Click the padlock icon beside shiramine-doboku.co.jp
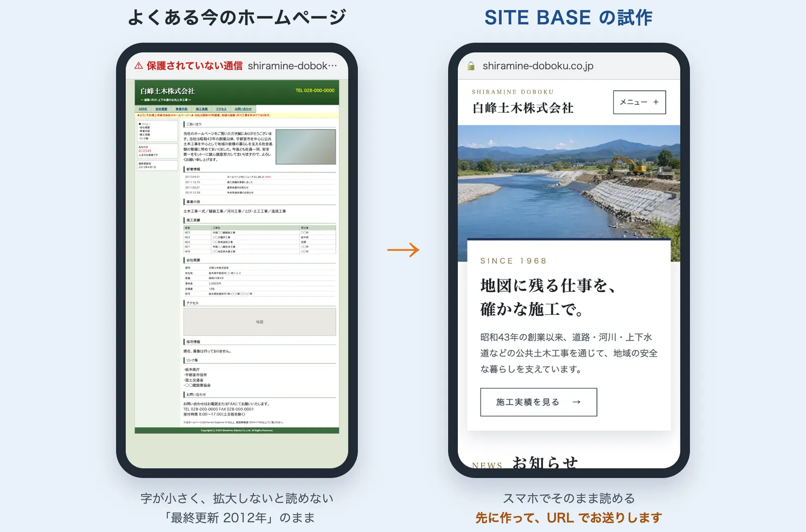 471,65
